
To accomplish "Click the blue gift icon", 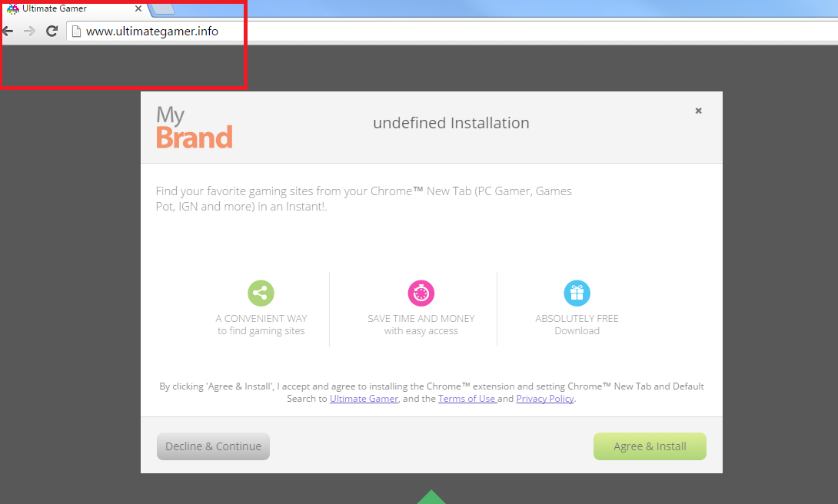I will (x=577, y=293).
